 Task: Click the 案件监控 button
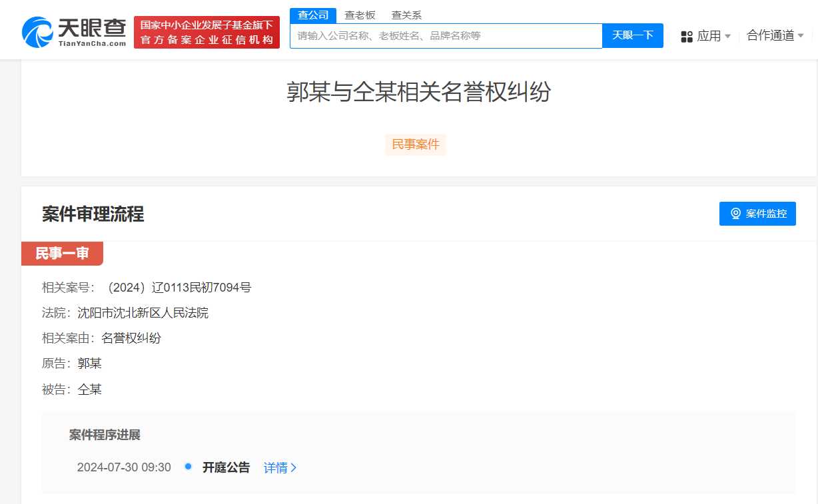(x=757, y=213)
